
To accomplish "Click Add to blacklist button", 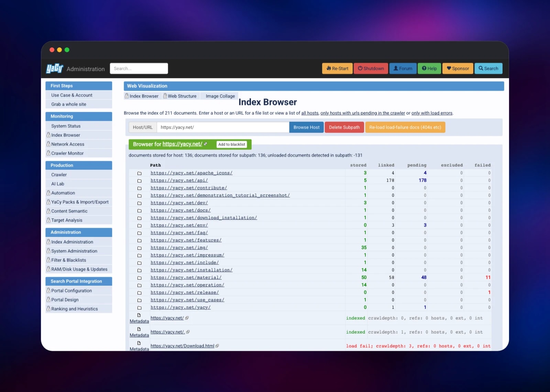I will (232, 144).
